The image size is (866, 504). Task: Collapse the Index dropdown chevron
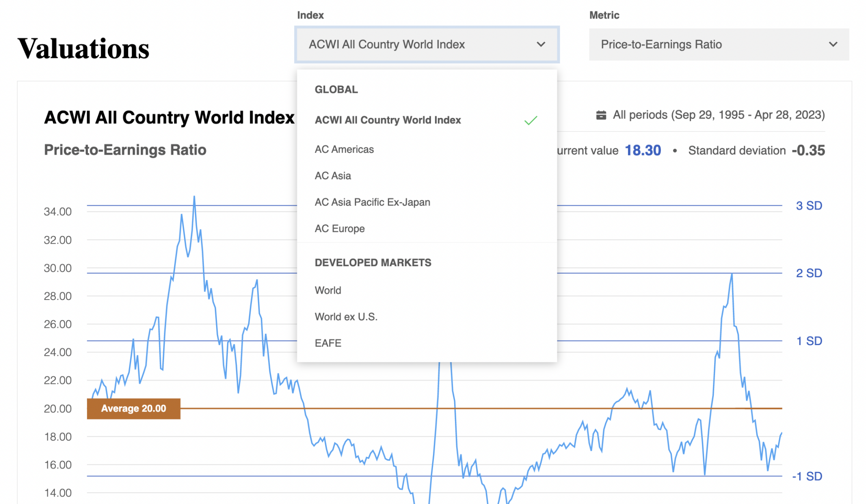(540, 44)
